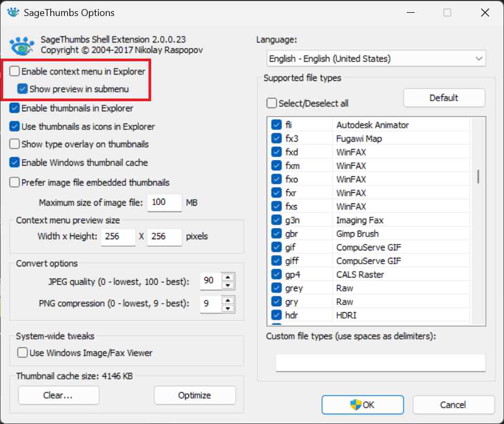Click the SageThumbs title bar icon
The height and width of the screenshot is (424, 504).
13,12
